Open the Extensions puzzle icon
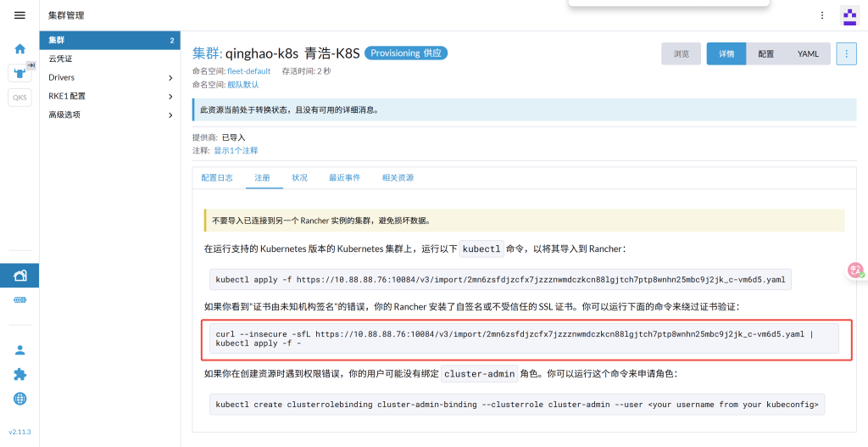Viewport: 868px width, 447px height. coord(19,374)
